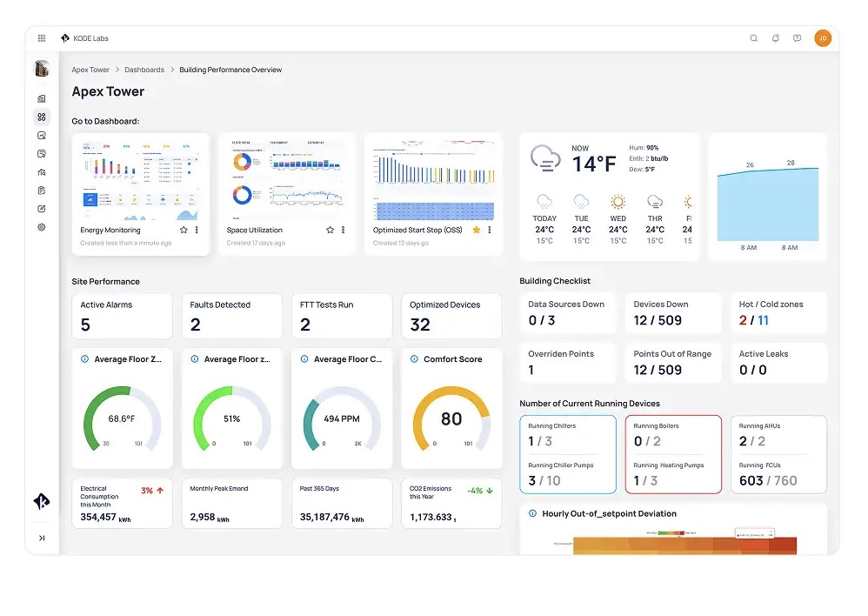The image size is (868, 616).
Task: Open the Faults Detected card
Action: [232, 316]
